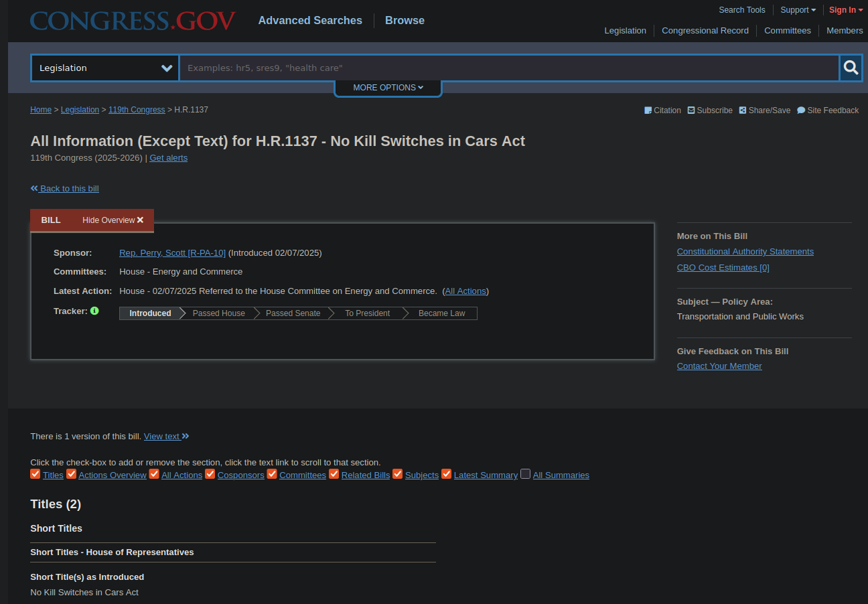Click the Passed Senate tracker stage
Screen dimensions: 868x604
(x=293, y=313)
